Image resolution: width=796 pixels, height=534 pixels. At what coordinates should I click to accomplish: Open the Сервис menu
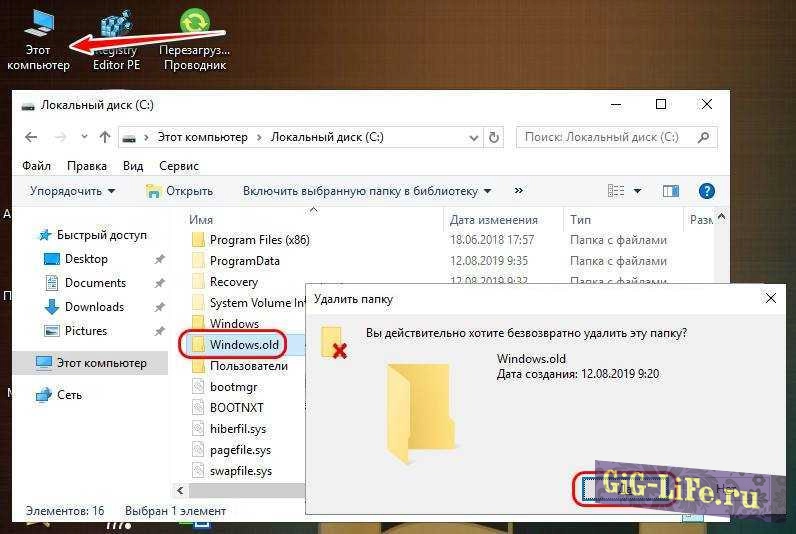click(179, 166)
